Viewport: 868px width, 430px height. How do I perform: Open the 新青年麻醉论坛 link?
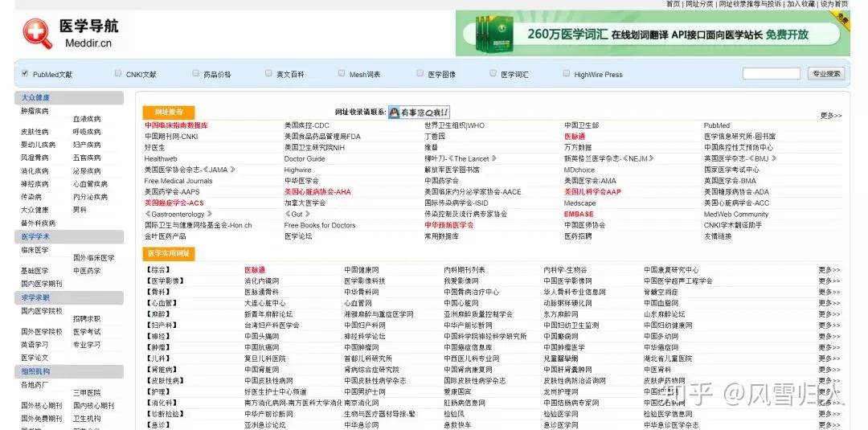tap(268, 314)
